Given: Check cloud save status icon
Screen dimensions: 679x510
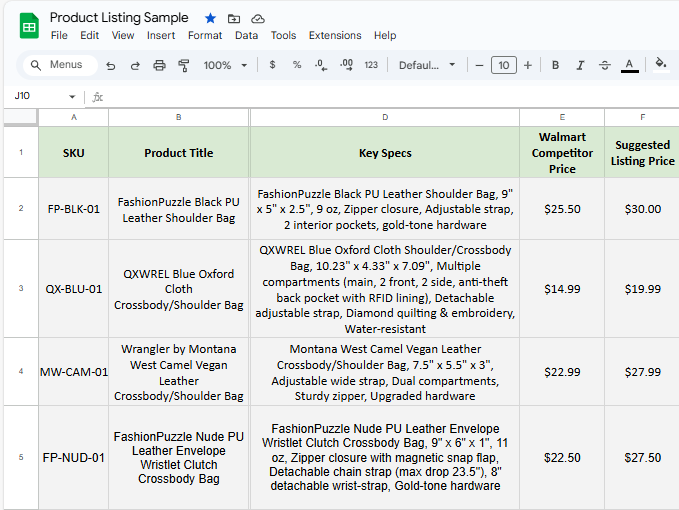Looking at the screenshot, I should click(258, 19).
